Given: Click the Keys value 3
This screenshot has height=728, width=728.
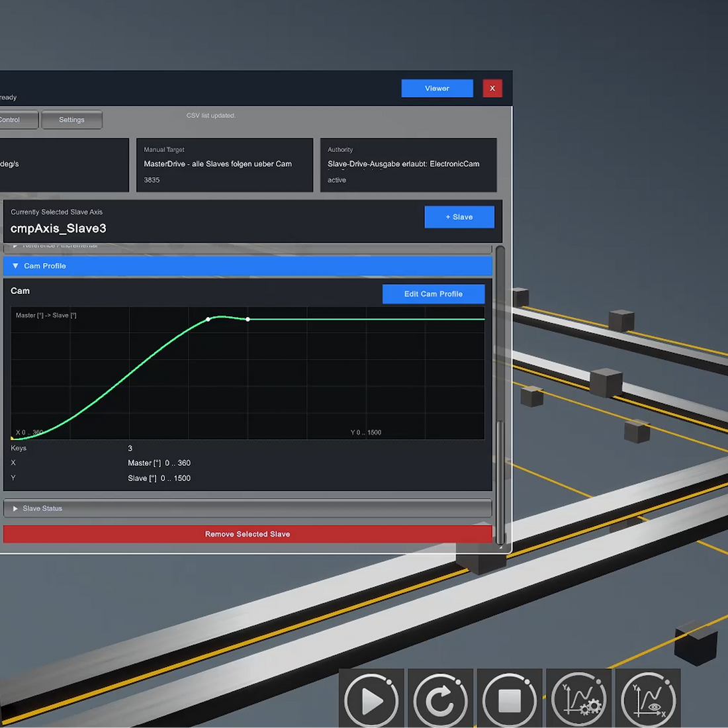Looking at the screenshot, I should (x=130, y=448).
